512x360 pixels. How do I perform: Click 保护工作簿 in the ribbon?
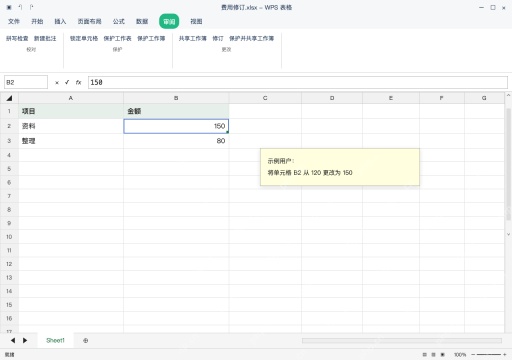coord(151,39)
